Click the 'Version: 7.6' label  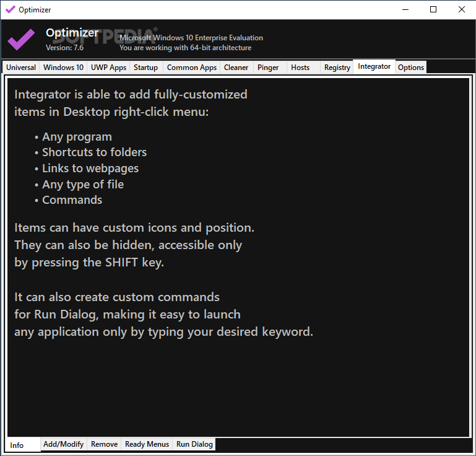pyautogui.click(x=64, y=48)
